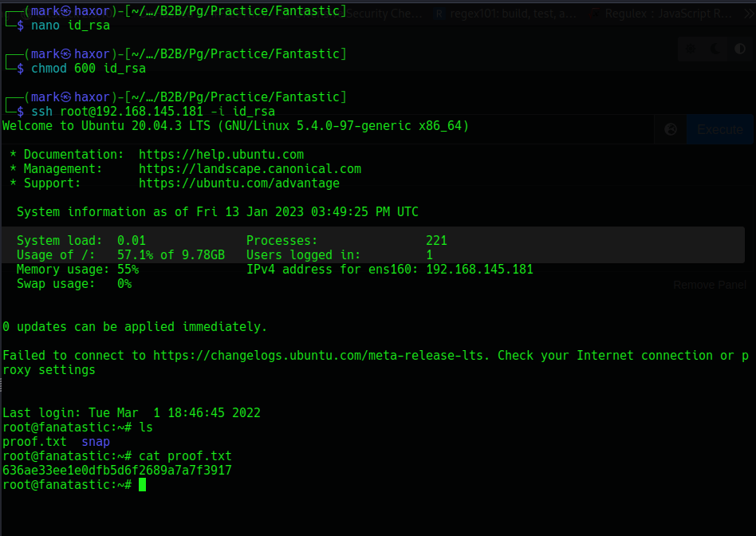
Task: Click the snap directory name in ls output
Action: [96, 442]
